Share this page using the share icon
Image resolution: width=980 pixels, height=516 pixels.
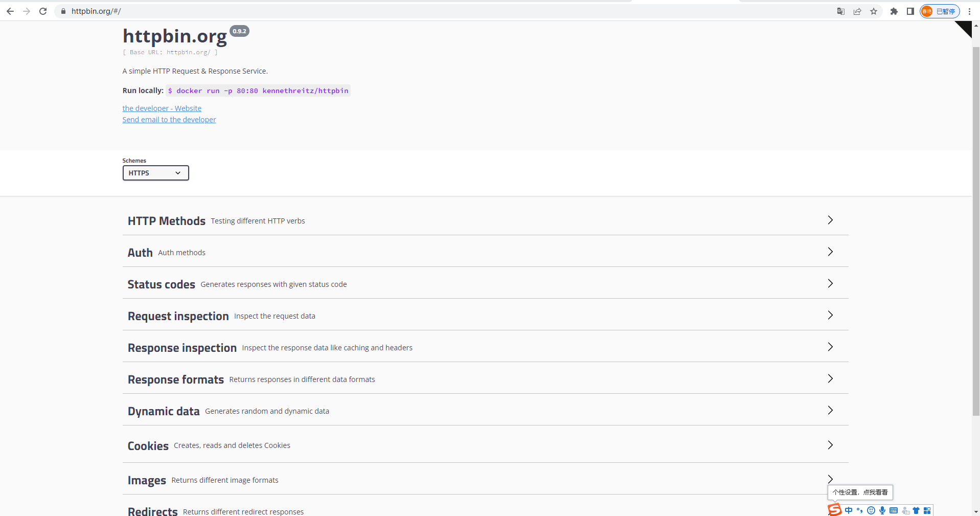click(x=857, y=11)
